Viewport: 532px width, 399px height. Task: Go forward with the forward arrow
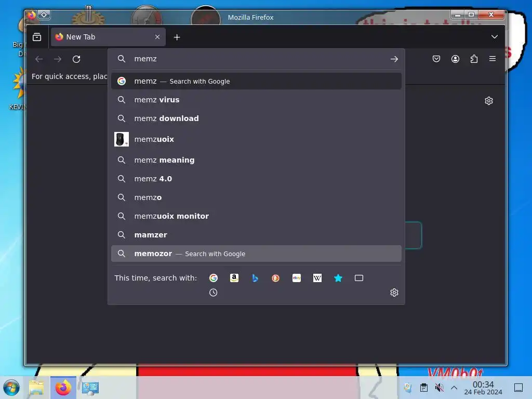click(x=58, y=59)
